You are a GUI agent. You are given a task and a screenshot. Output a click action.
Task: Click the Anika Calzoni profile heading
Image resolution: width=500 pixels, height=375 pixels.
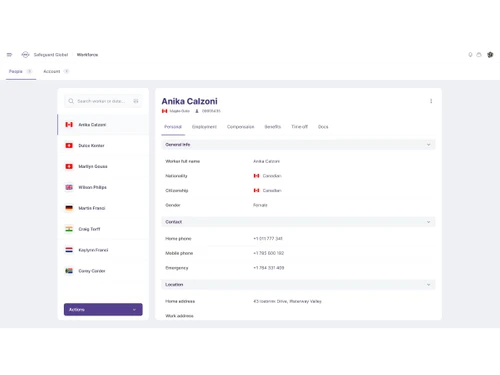point(189,101)
